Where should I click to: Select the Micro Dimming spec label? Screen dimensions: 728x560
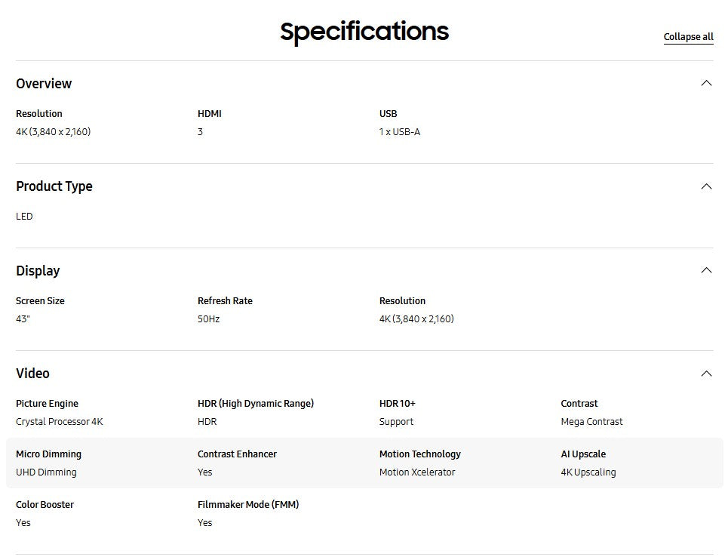pyautogui.click(x=48, y=454)
